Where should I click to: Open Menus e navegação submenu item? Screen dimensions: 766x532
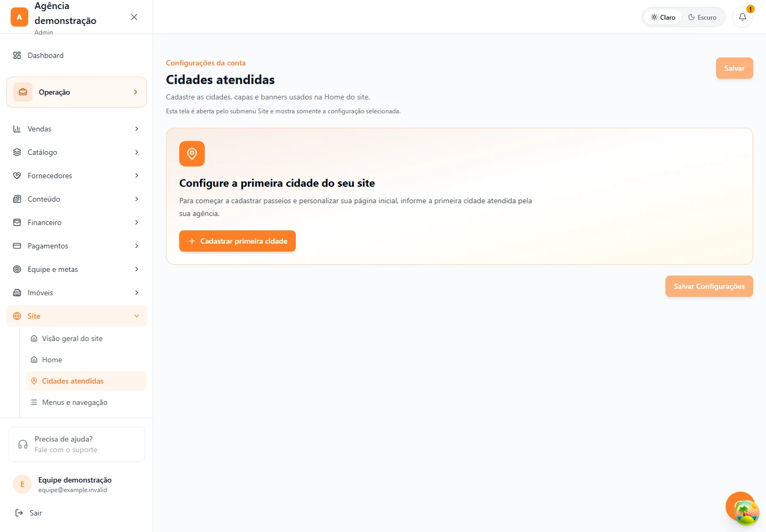point(86,402)
